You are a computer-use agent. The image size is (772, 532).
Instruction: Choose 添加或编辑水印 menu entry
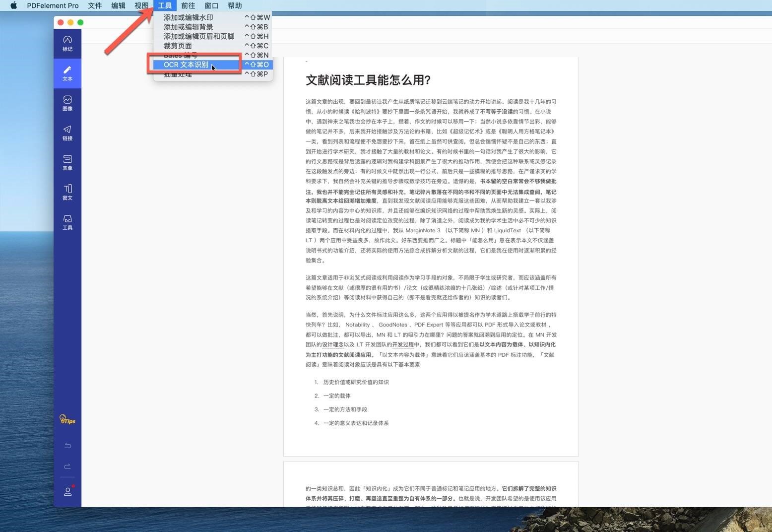(189, 17)
